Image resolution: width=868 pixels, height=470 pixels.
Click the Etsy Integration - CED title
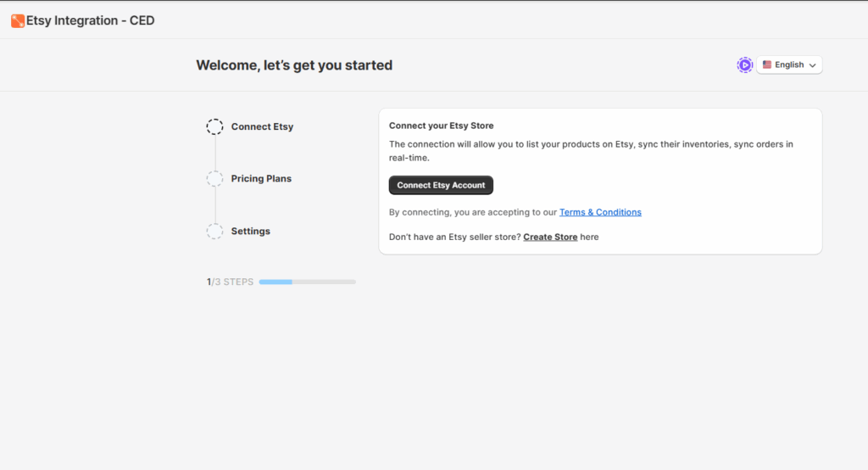[91, 20]
